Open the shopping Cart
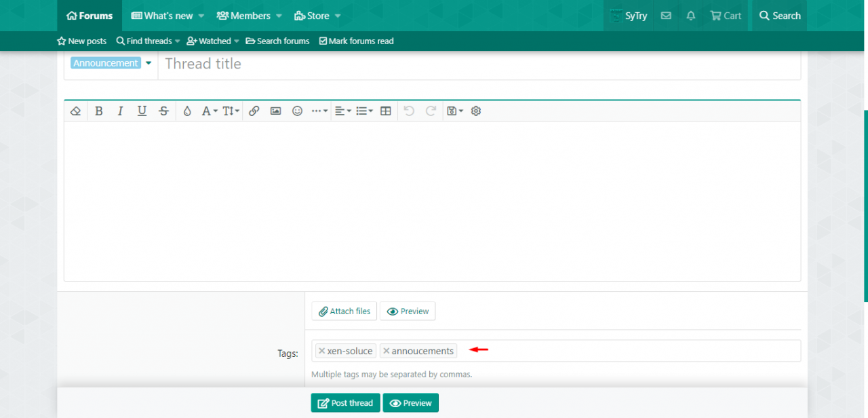The width and height of the screenshot is (868, 418). coord(726,16)
